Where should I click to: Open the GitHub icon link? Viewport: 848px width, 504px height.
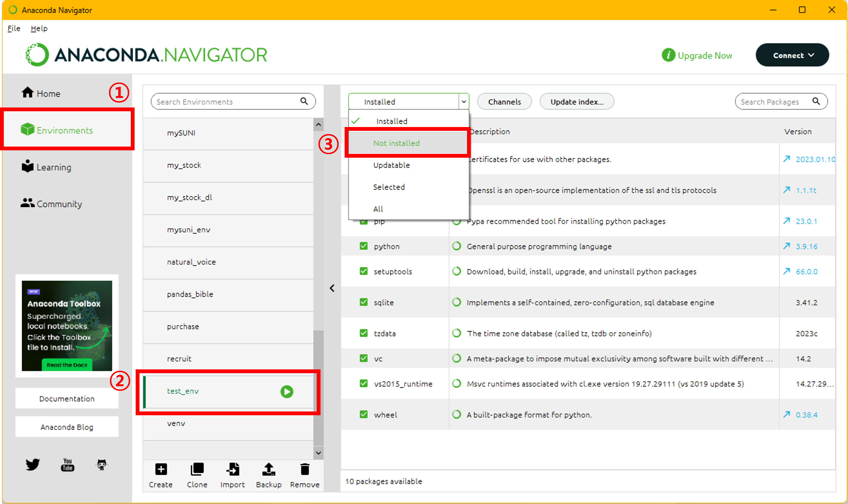pyautogui.click(x=101, y=464)
